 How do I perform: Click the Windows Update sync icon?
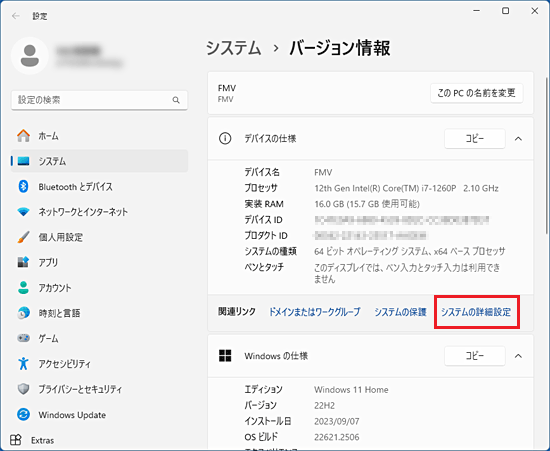point(24,415)
